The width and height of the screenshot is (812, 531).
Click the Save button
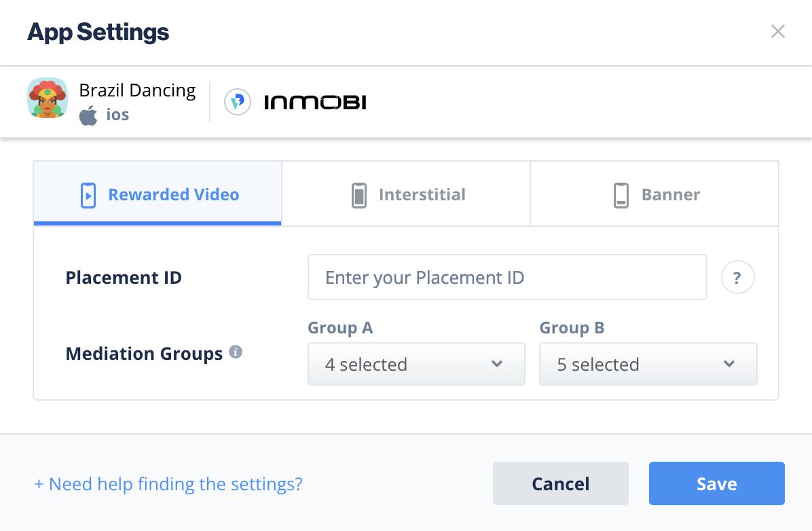click(717, 483)
